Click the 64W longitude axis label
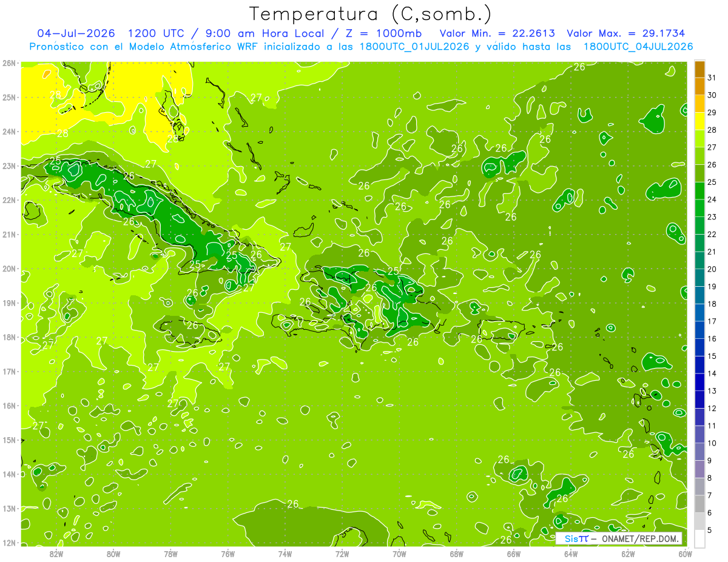This screenshot has height=562, width=728. point(571,554)
